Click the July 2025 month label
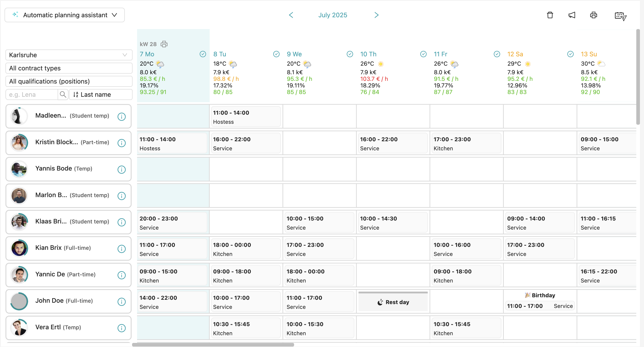 point(332,15)
